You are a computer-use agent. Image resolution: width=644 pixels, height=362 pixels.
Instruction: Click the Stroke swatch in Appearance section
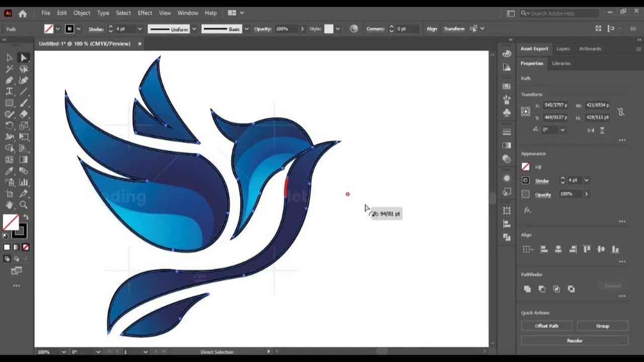point(526,180)
